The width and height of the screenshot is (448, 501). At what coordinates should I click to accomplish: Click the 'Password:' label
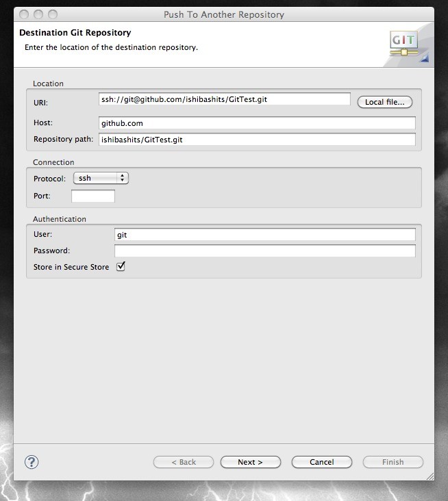(x=51, y=250)
